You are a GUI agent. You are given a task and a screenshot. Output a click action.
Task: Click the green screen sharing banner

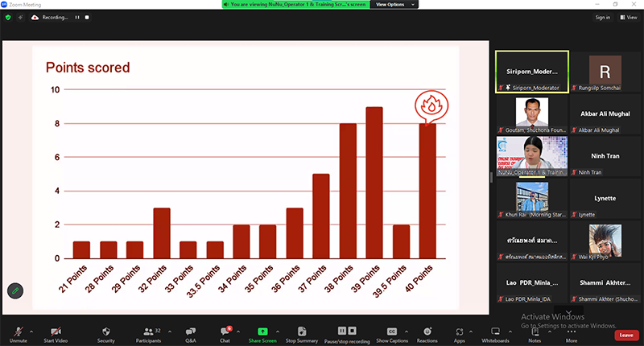click(295, 5)
